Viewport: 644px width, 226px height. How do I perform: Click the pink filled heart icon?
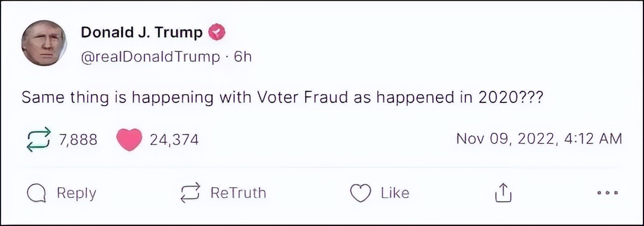point(131,139)
